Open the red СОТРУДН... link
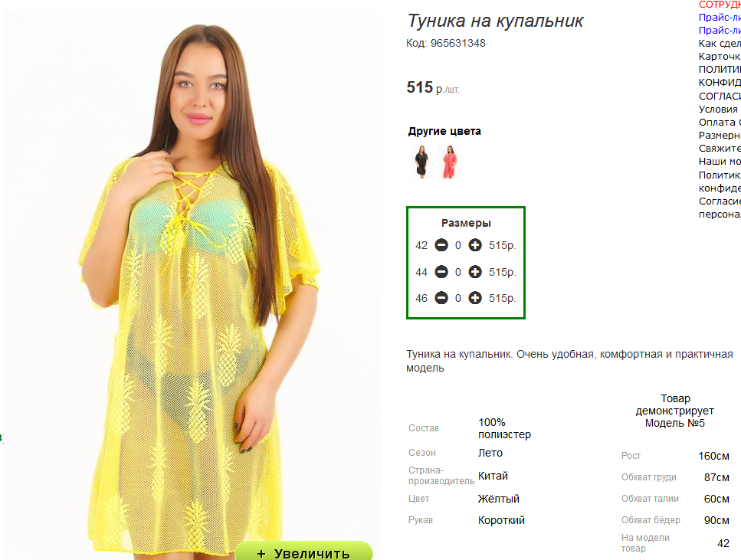The image size is (741, 560). click(720, 5)
